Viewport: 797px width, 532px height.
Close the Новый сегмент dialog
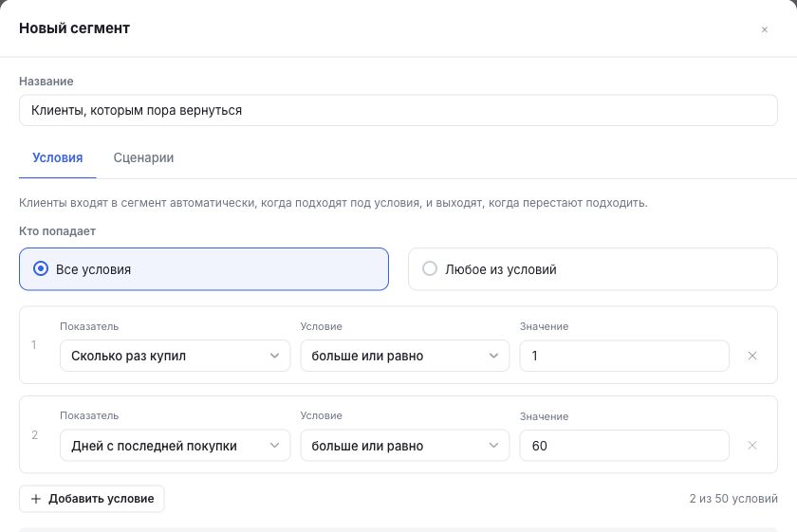(764, 30)
